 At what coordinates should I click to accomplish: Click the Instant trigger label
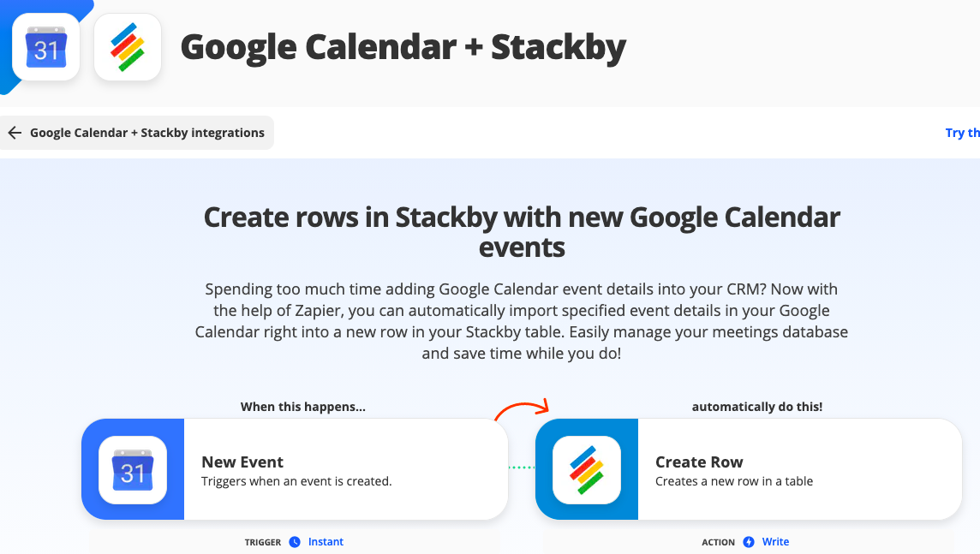pyautogui.click(x=326, y=542)
